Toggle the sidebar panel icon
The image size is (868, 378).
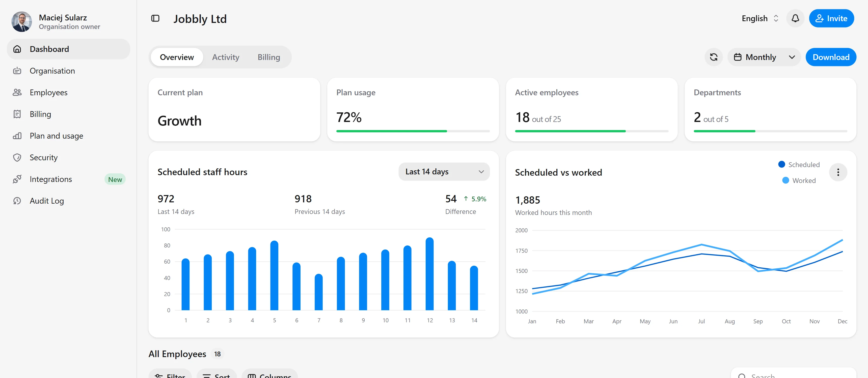pyautogui.click(x=155, y=18)
